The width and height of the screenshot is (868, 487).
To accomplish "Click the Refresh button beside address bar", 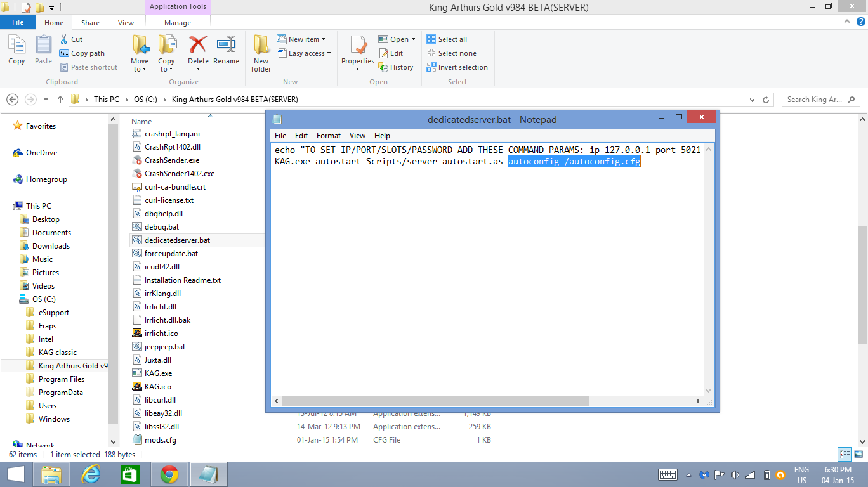I will pyautogui.click(x=766, y=100).
